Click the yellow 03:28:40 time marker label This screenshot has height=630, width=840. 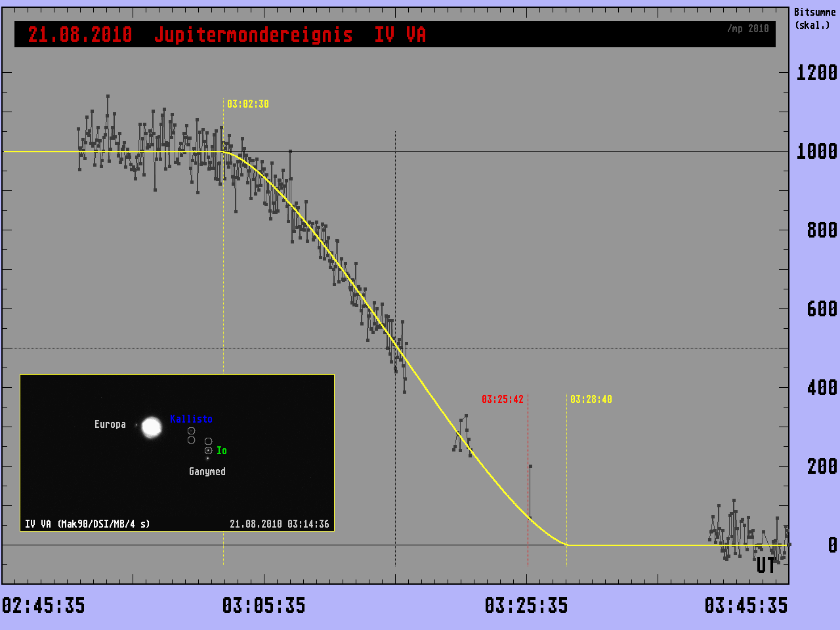tap(591, 400)
